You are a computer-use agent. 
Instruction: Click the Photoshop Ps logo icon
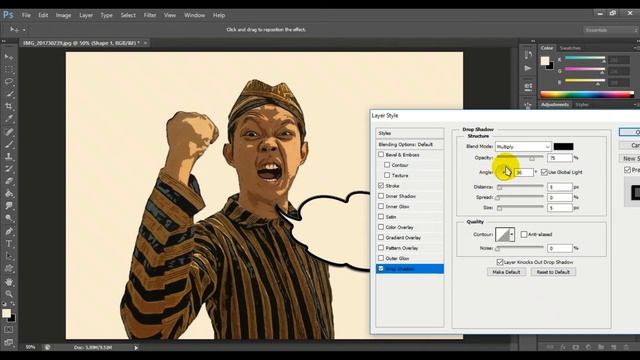(8, 15)
